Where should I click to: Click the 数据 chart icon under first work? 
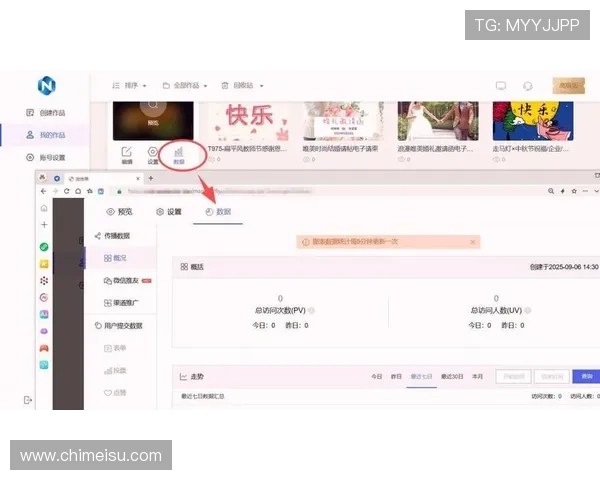pyautogui.click(x=179, y=156)
